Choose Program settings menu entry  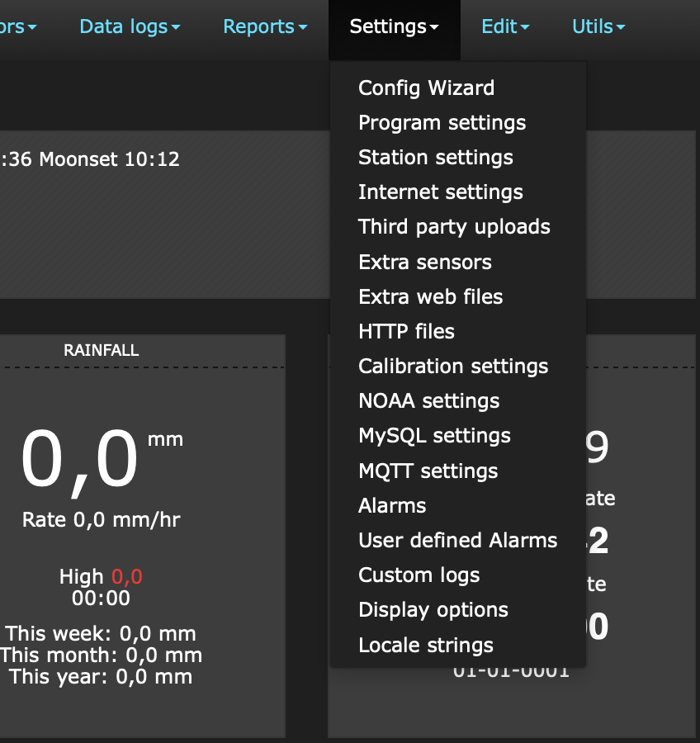[442, 123]
